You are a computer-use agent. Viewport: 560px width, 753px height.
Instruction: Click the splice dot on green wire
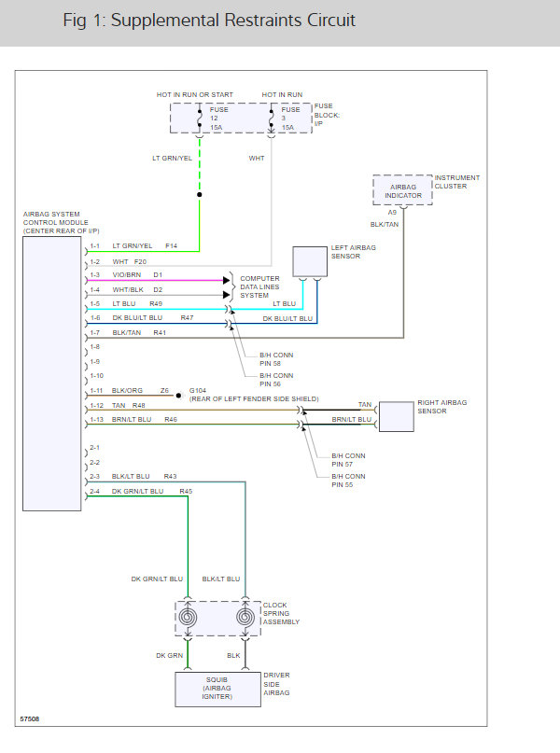tap(200, 194)
